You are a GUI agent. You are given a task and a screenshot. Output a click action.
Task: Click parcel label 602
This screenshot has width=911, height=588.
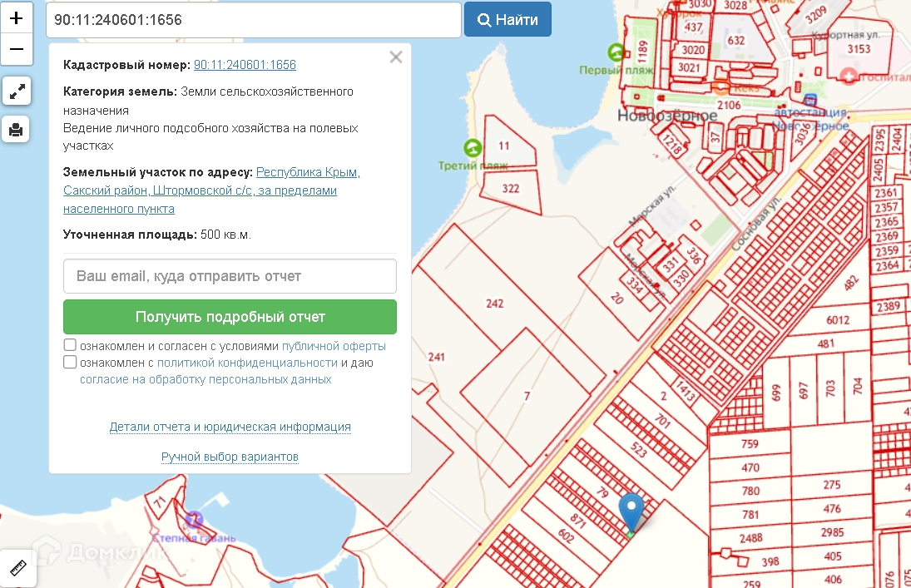coord(566,535)
